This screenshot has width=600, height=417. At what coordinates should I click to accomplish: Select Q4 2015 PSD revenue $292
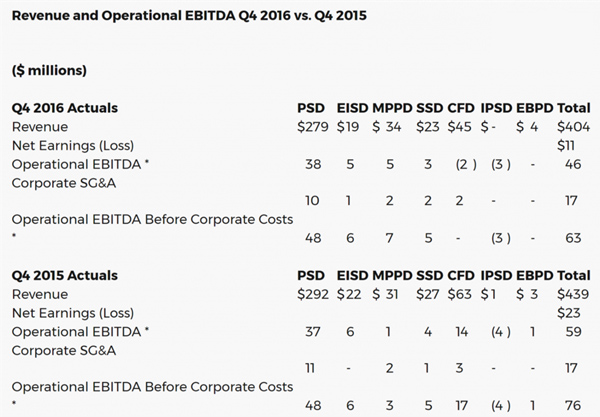(x=312, y=294)
